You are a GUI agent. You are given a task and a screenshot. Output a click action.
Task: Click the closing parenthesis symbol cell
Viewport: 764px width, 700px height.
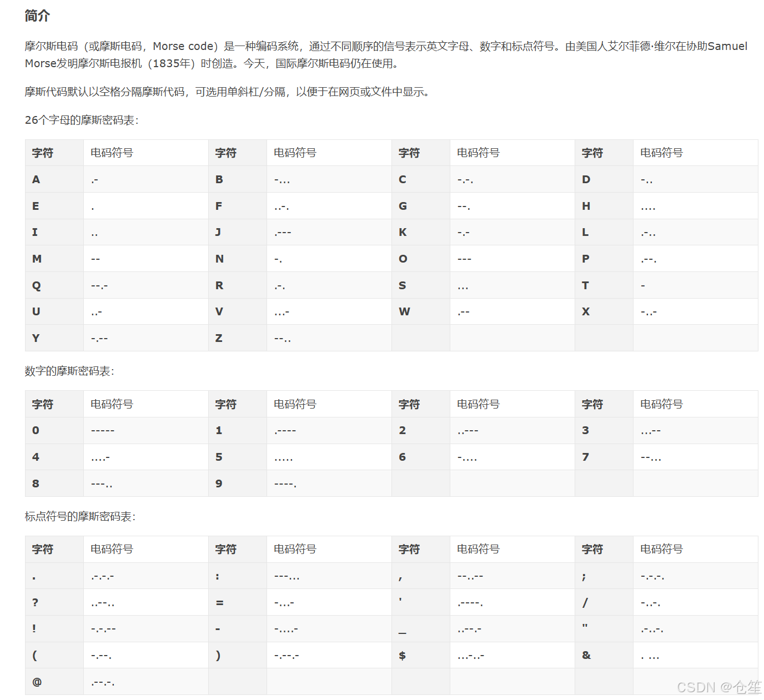click(238, 655)
